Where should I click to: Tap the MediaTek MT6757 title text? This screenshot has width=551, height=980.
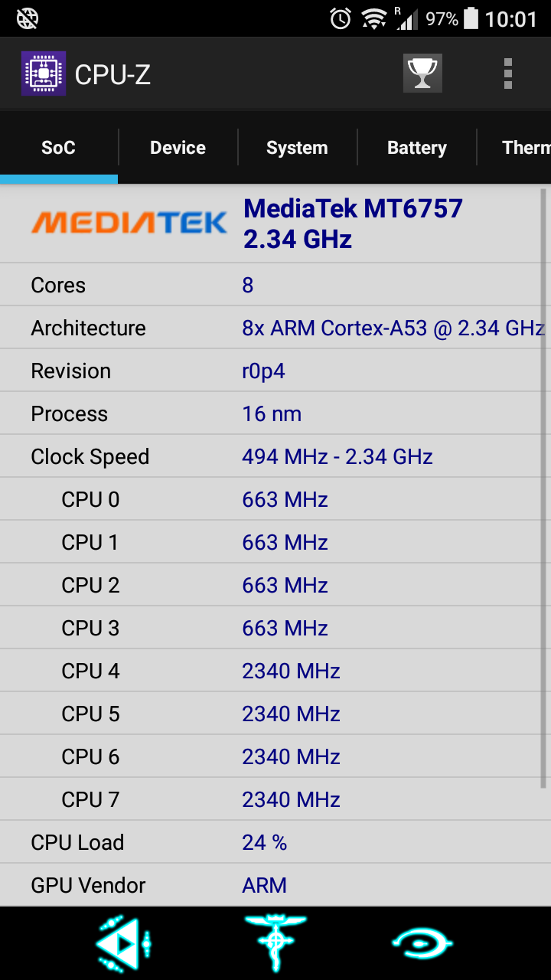click(x=353, y=208)
